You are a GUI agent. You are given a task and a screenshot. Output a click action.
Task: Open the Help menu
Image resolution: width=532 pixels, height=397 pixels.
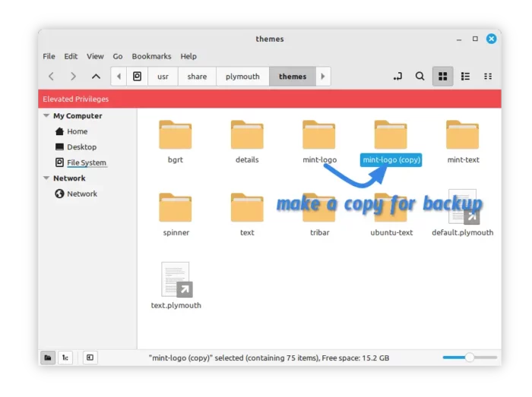(188, 56)
